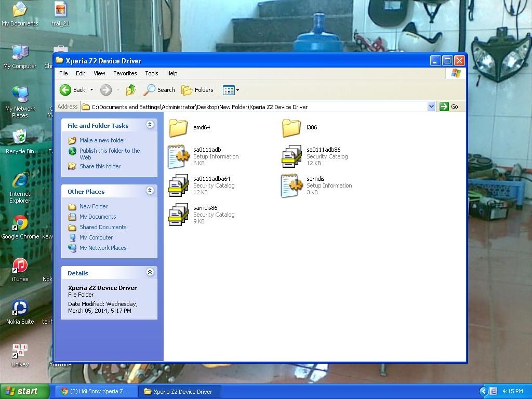The image size is (532, 399).
Task: Click Make a new folder link
Action: click(x=102, y=140)
